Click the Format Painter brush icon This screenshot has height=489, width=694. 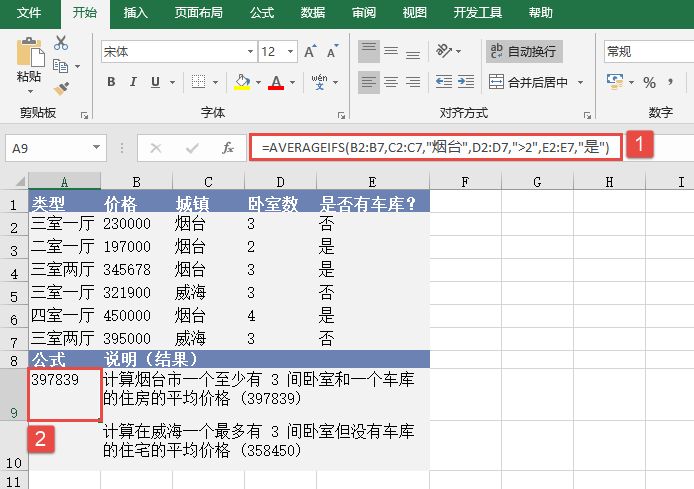[61, 88]
